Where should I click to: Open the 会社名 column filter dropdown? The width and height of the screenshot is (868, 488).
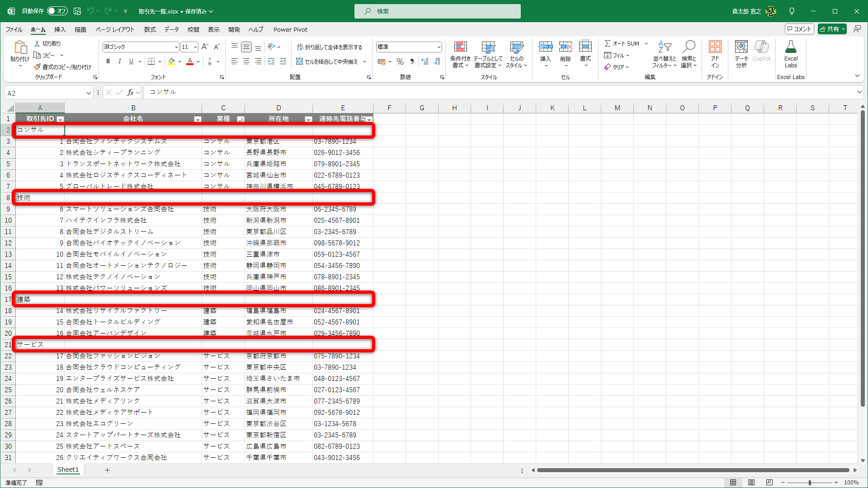[x=198, y=119]
